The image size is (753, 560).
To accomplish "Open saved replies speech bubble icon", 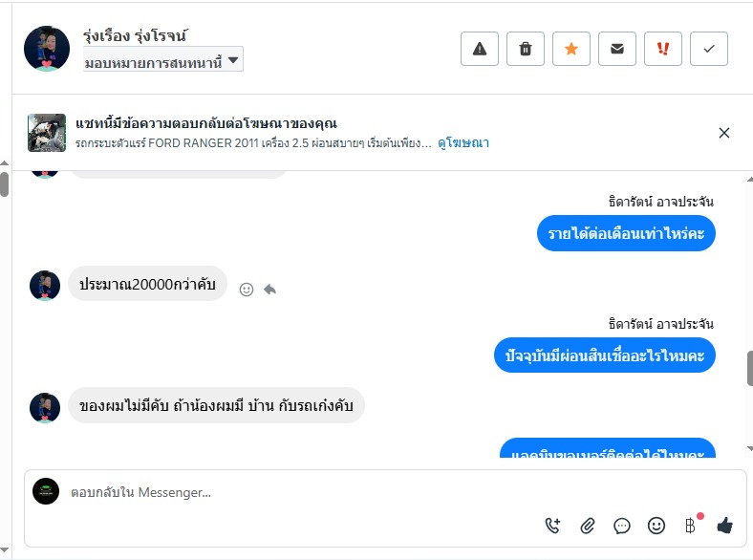I will [622, 525].
